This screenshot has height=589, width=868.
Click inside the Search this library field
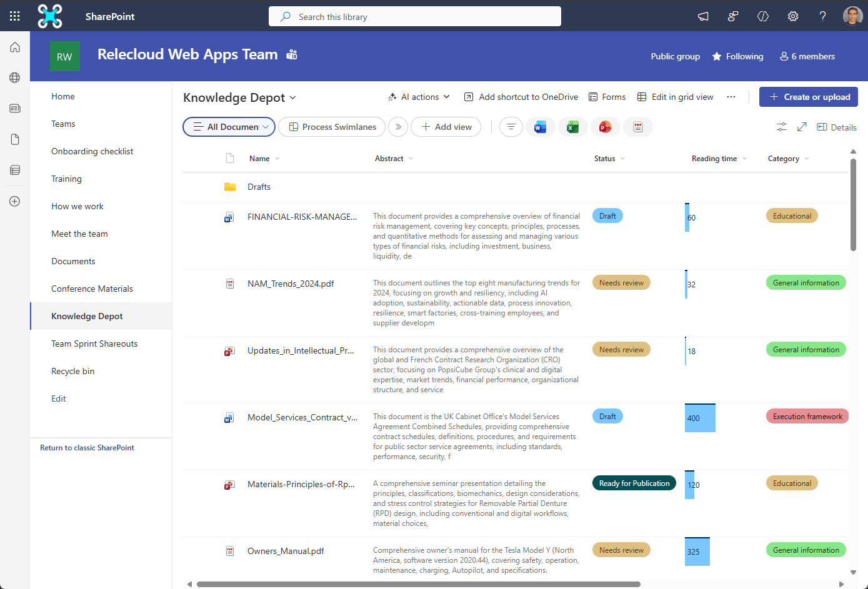pos(414,16)
